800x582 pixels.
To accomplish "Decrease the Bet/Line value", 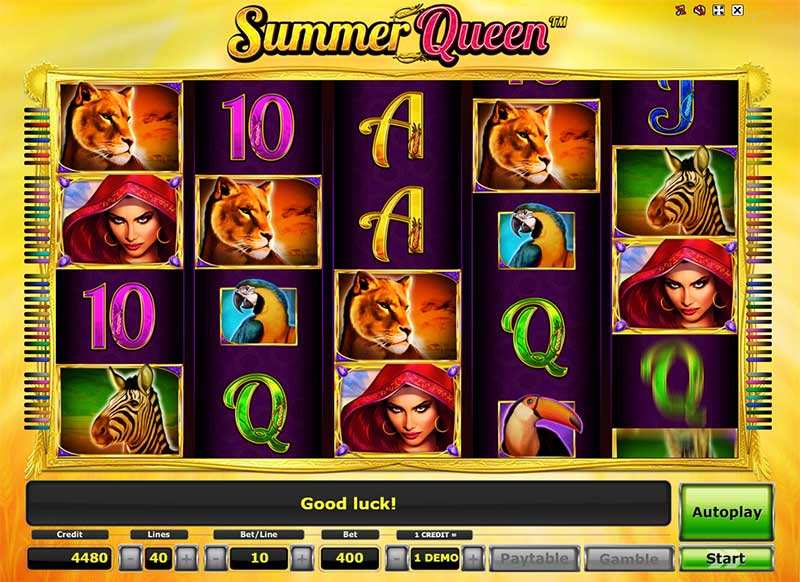I will point(216,558).
